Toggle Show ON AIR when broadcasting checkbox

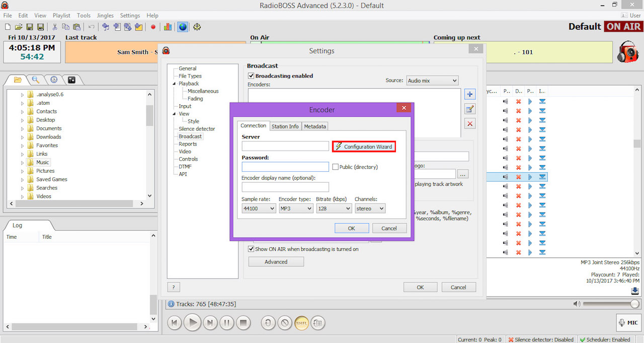(252, 249)
